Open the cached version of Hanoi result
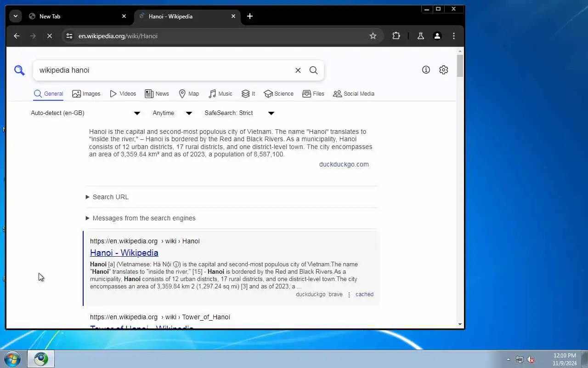This screenshot has height=368, width=588. point(364,294)
